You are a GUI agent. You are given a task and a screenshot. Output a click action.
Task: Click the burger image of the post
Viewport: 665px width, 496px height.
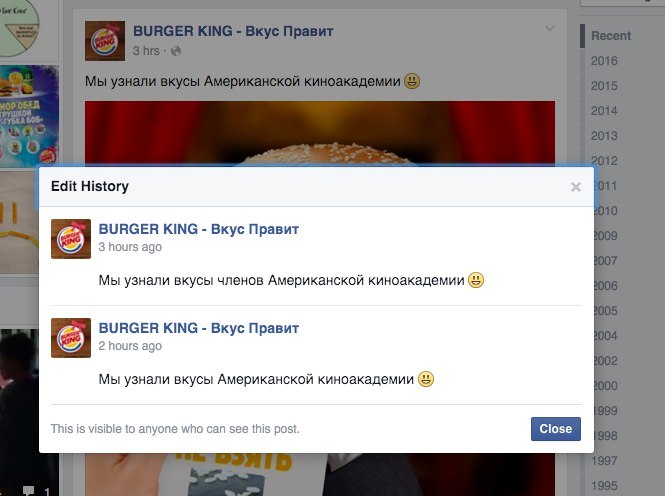pos(320,134)
